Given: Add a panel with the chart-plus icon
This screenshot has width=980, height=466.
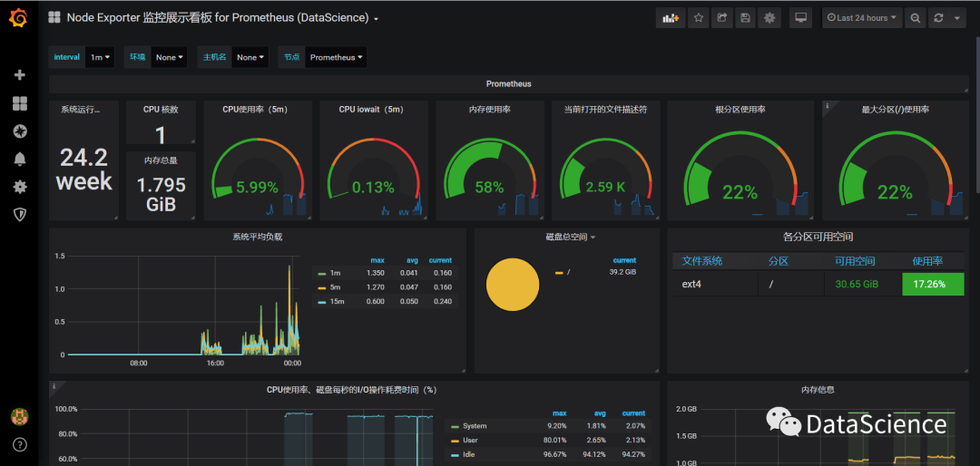Looking at the screenshot, I should [671, 18].
